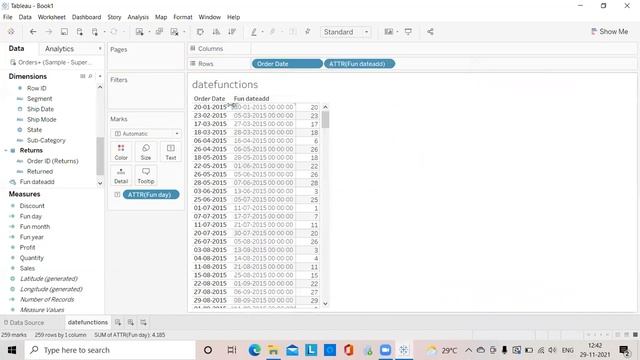The height and width of the screenshot is (360, 640).
Task: Open the File menu
Action: 7,17
